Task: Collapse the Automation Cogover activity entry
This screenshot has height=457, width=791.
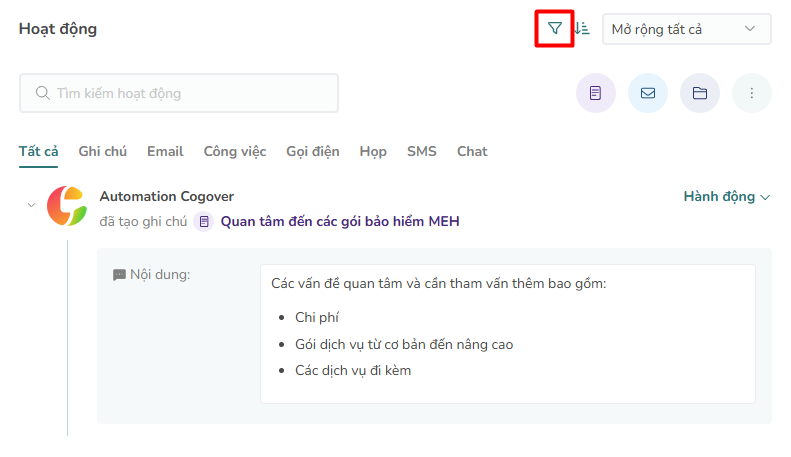Action: [31, 205]
